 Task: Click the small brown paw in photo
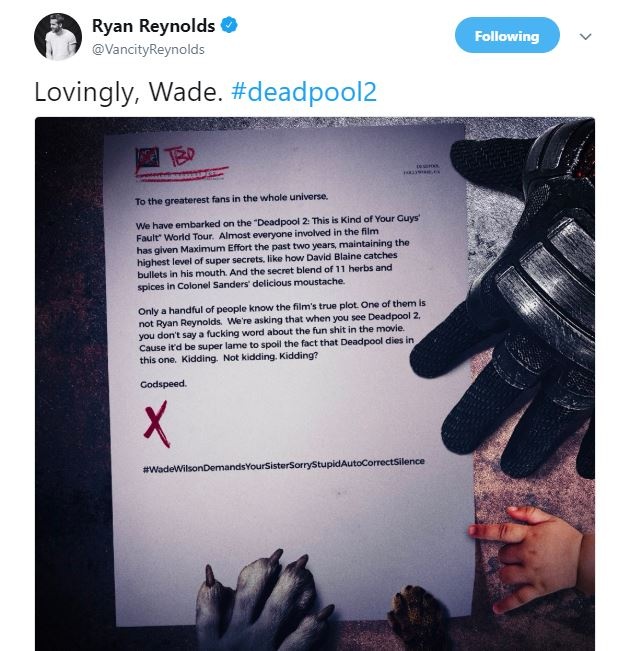(x=415, y=614)
